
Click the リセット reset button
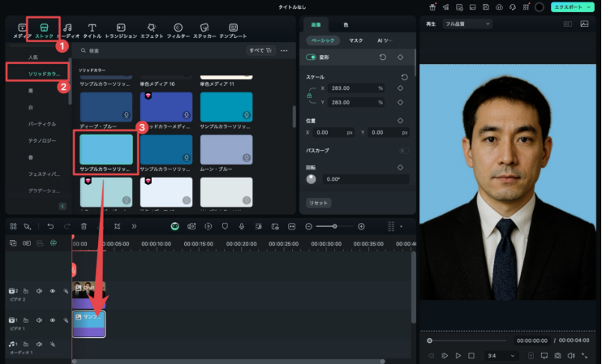point(318,202)
